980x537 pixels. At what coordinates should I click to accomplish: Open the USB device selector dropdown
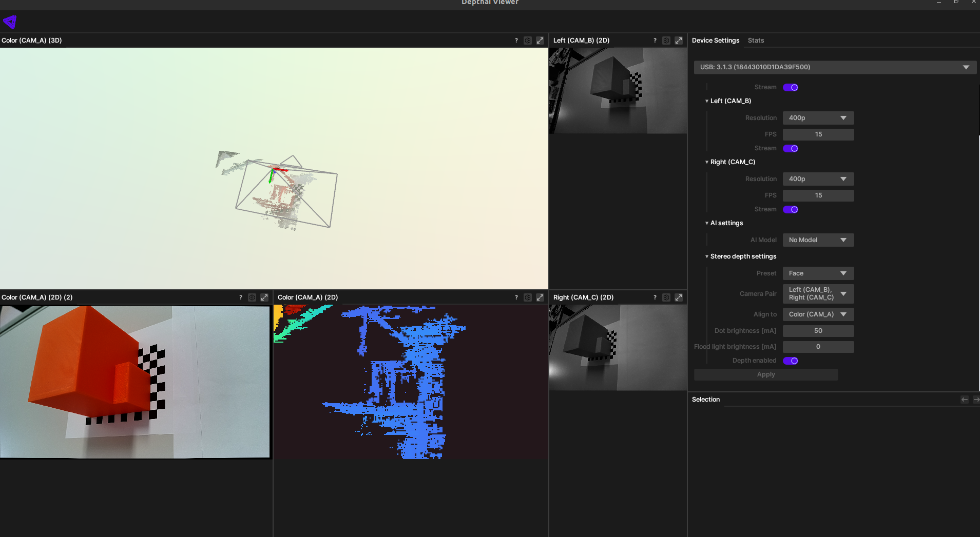click(835, 67)
